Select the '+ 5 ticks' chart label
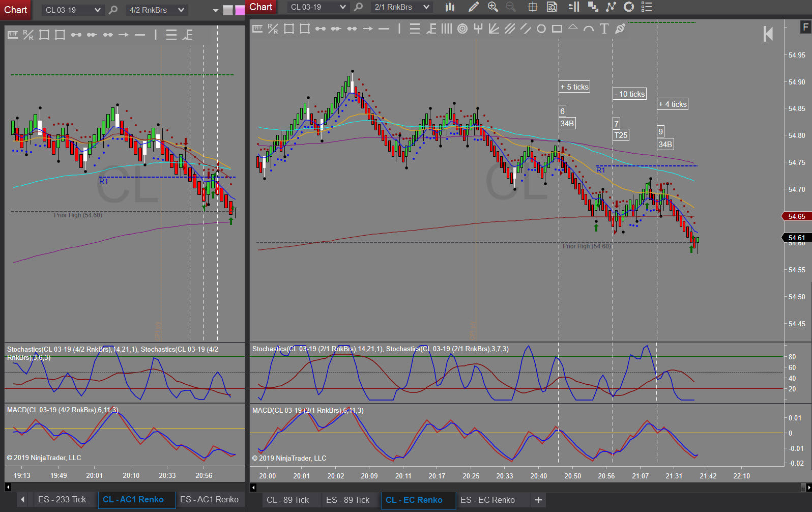 pyautogui.click(x=574, y=87)
